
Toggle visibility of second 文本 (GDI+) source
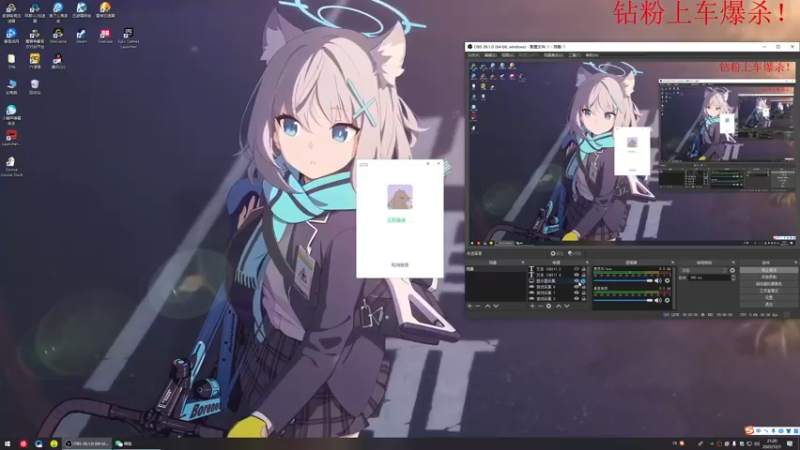coord(577,275)
